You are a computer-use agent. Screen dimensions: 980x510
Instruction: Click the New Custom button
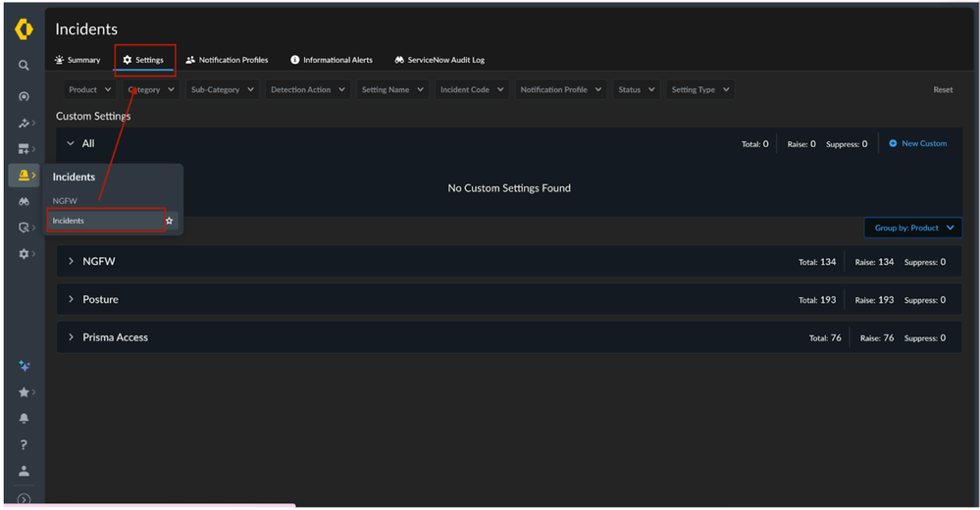(917, 144)
